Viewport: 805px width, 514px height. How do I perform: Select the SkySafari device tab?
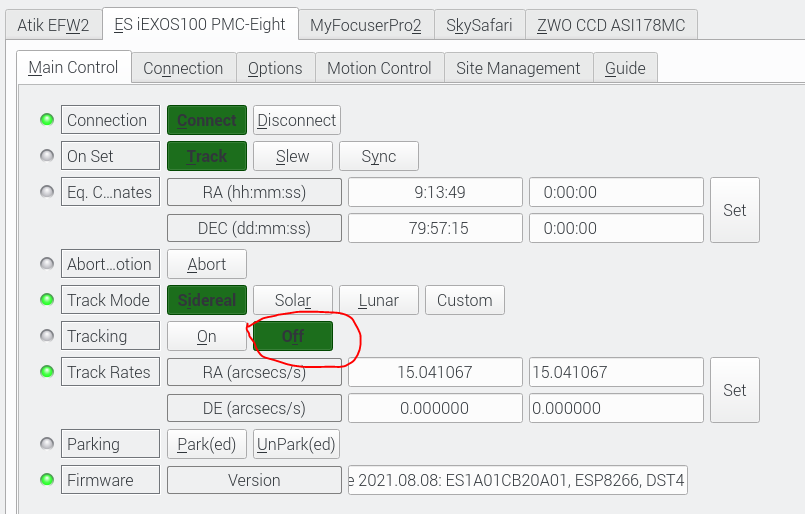[479, 25]
